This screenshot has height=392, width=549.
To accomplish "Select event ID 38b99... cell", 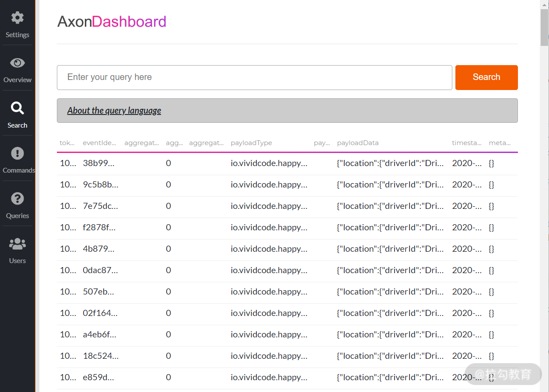I will tap(99, 163).
